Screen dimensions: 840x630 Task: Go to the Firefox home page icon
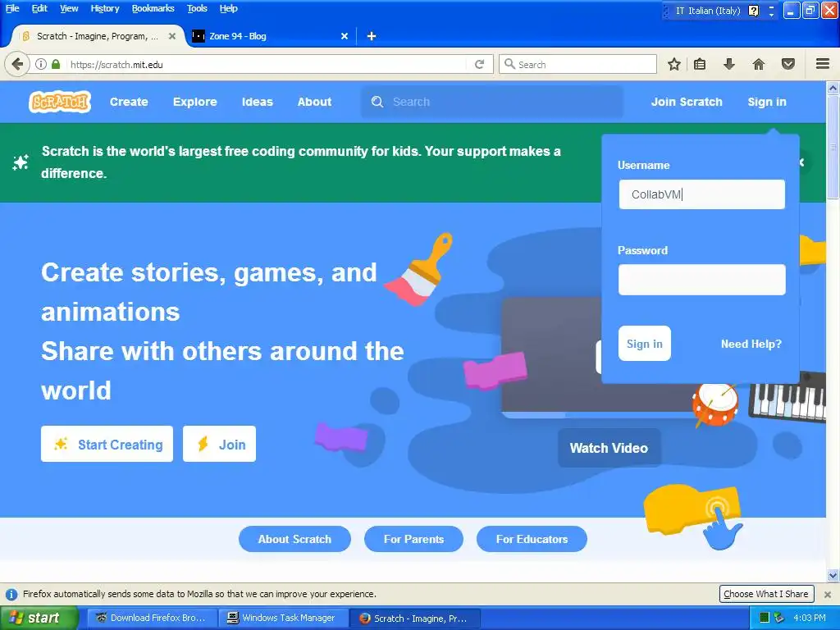[759, 64]
